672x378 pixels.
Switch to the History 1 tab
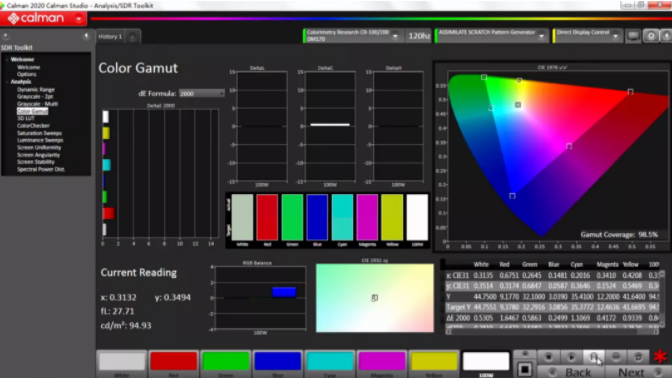(110, 37)
